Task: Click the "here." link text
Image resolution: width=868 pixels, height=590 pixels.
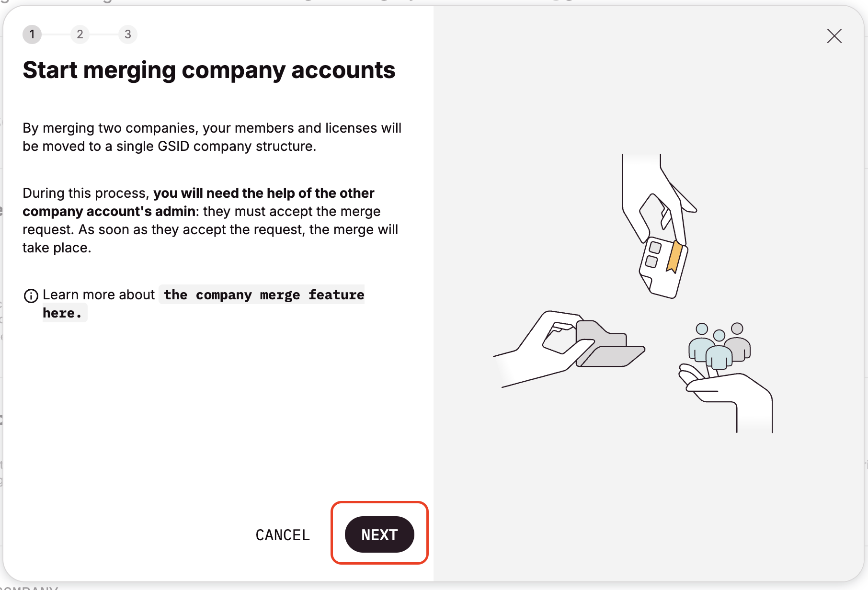Action: [63, 313]
